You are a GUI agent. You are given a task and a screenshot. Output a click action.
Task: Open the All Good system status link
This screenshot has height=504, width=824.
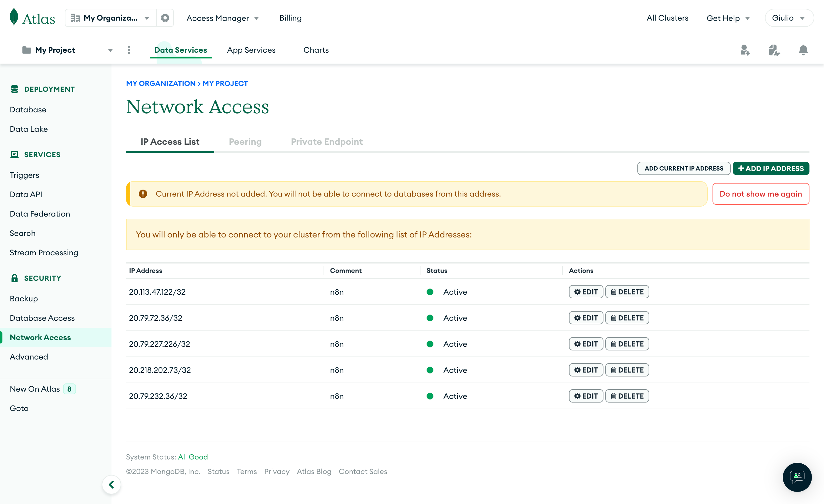tap(193, 456)
